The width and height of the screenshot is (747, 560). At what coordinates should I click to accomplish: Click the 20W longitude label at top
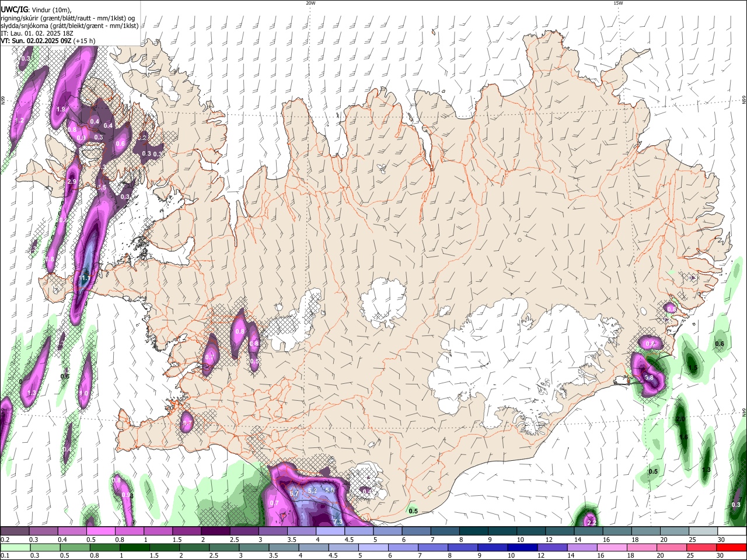tap(310, 3)
